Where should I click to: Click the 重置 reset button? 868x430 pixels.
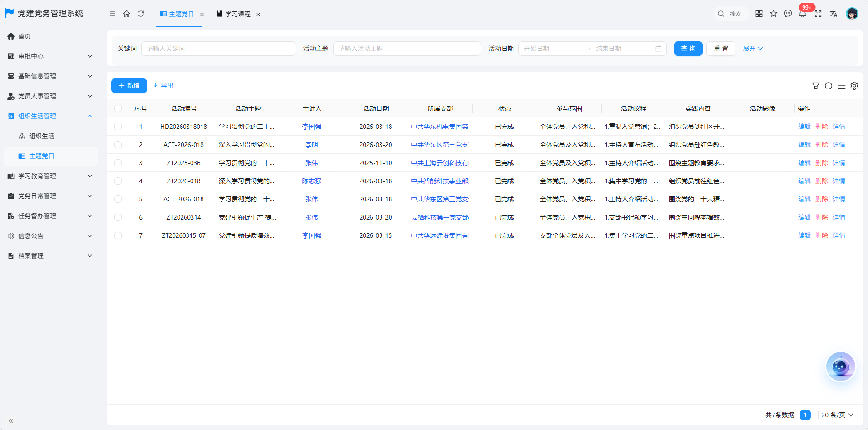[x=721, y=49]
